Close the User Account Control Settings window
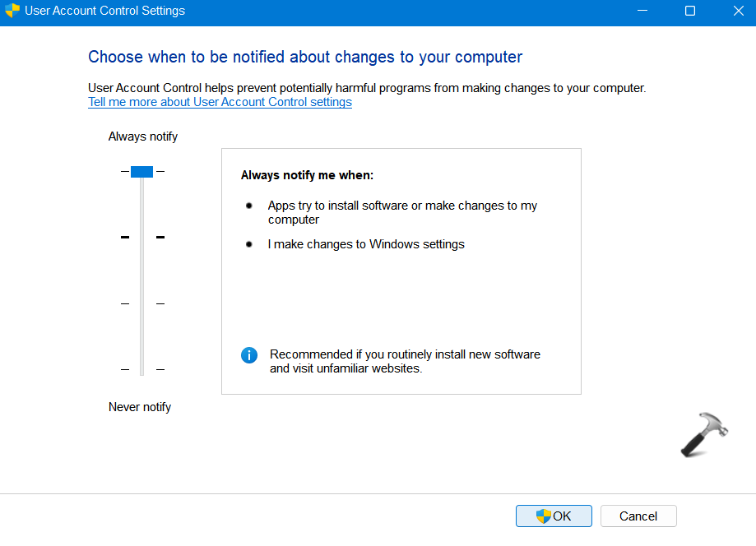 (738, 11)
